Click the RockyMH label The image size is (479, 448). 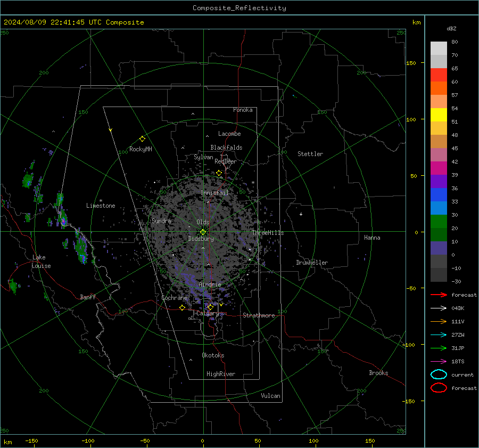pyautogui.click(x=141, y=149)
